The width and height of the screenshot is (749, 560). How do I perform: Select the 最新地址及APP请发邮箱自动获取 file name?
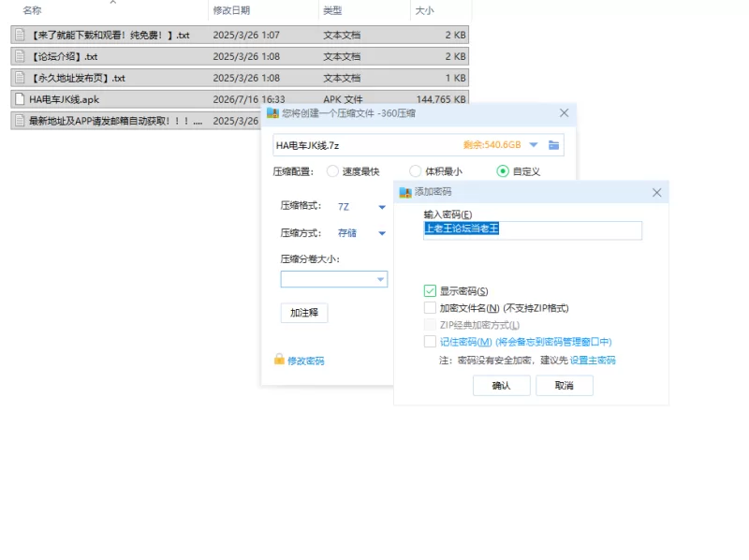[x=116, y=121]
